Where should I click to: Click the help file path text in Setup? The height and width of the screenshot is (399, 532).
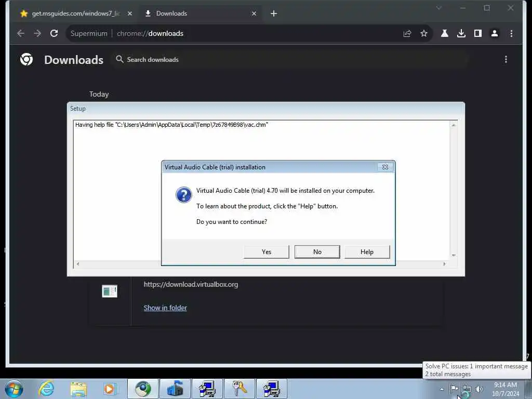coord(171,125)
